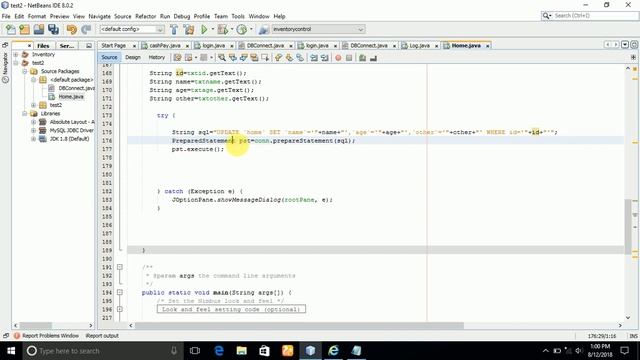This screenshot has width=640, height=360.
Task: Click the New Project toolbar icon
Action: pos(24,29)
